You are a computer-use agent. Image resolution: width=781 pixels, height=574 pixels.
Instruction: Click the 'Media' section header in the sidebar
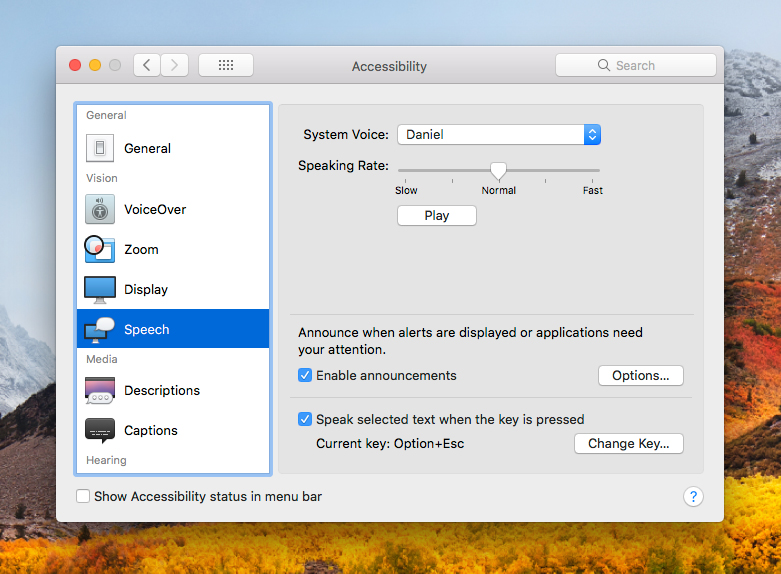[102, 359]
